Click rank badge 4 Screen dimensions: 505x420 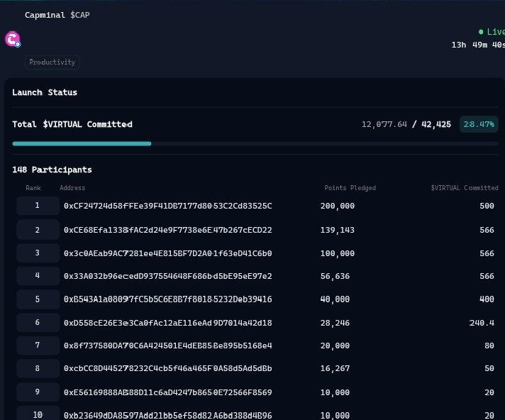pos(38,276)
